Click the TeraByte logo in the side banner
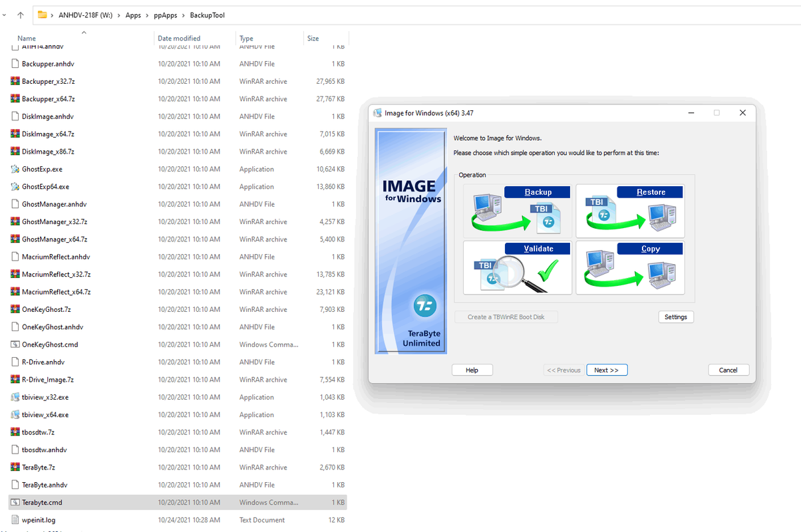Image resolution: width=801 pixels, height=532 pixels. [424, 306]
